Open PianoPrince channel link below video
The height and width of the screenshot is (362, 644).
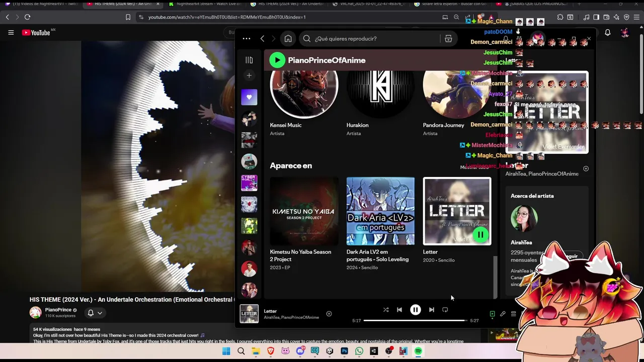tap(58, 310)
